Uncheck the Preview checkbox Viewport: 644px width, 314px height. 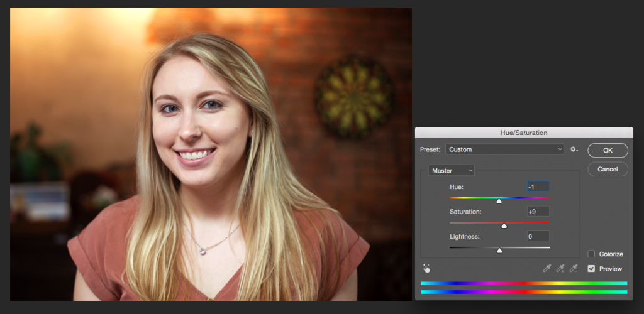coord(591,269)
